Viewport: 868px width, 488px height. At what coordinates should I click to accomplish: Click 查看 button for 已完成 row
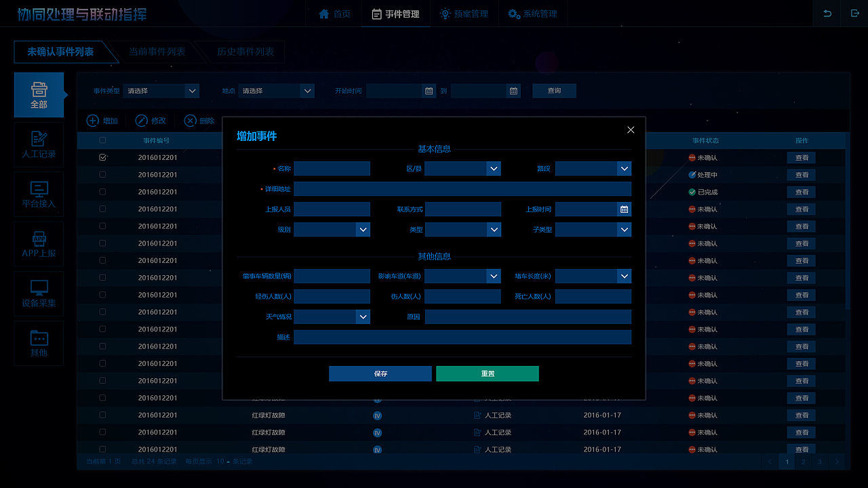802,192
